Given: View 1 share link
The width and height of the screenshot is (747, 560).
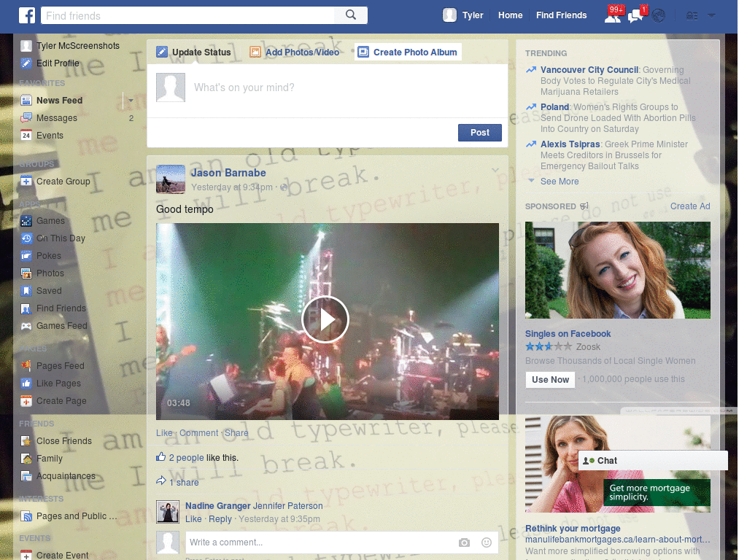Looking at the screenshot, I should point(184,483).
